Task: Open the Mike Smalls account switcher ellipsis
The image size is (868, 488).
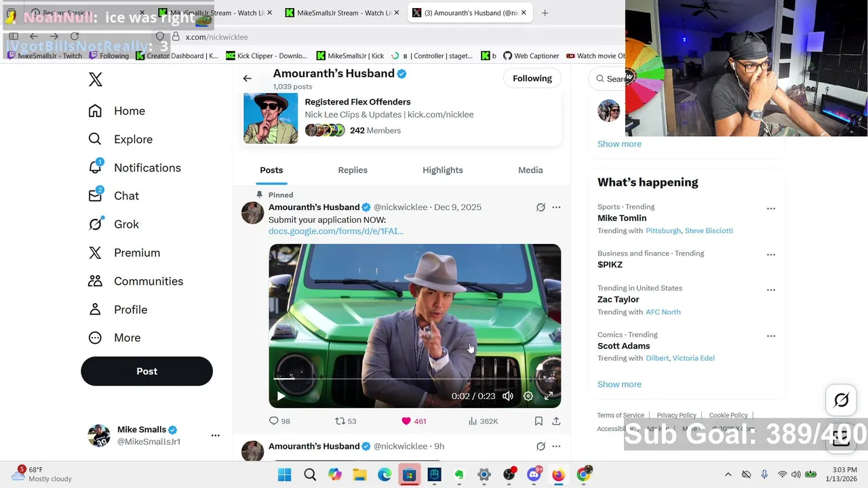Action: (x=216, y=435)
